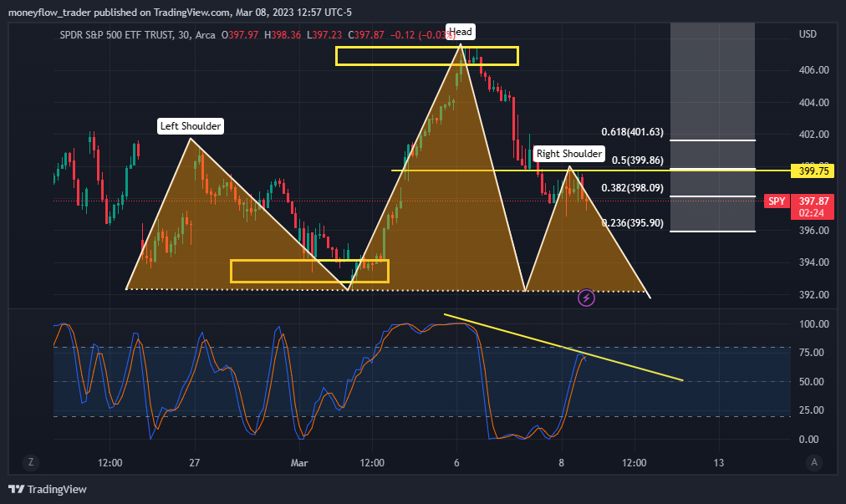This screenshot has width=846, height=504.
Task: Select the 0.5(399.86) Fibonacci label
Action: click(637, 160)
